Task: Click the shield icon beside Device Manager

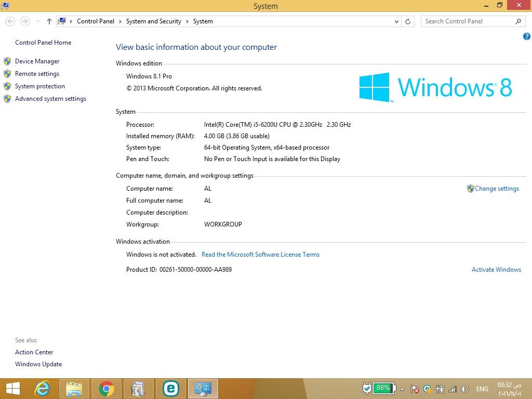Action: click(x=7, y=61)
